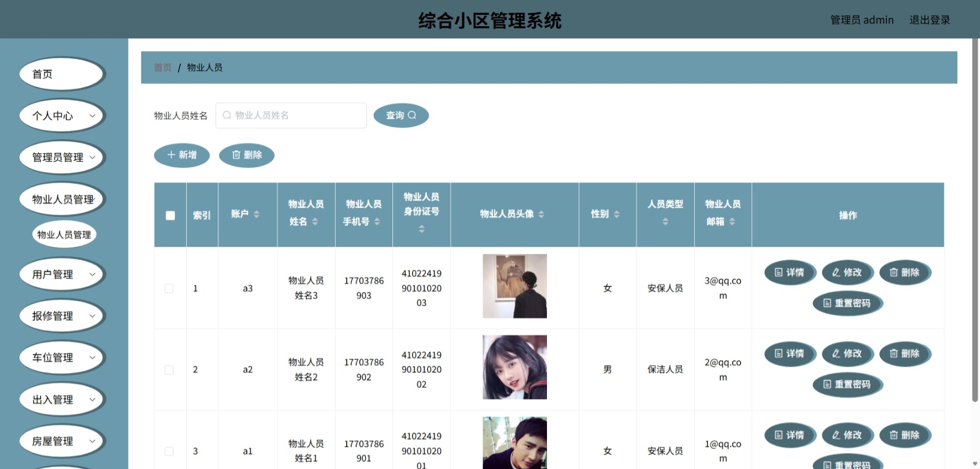Click the batch 删除 button above the table

247,155
